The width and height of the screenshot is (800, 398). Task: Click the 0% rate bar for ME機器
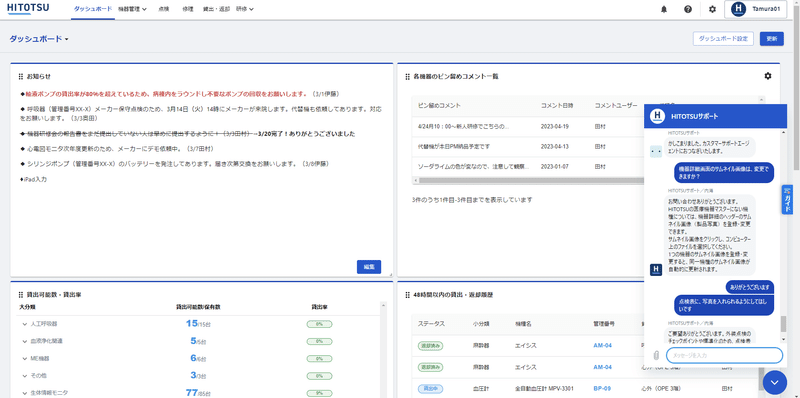coord(319,359)
